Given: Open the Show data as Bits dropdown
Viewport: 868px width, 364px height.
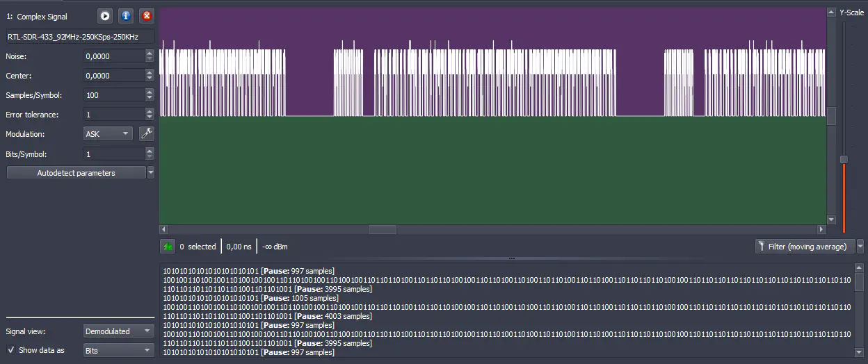Looking at the screenshot, I should click(118, 351).
